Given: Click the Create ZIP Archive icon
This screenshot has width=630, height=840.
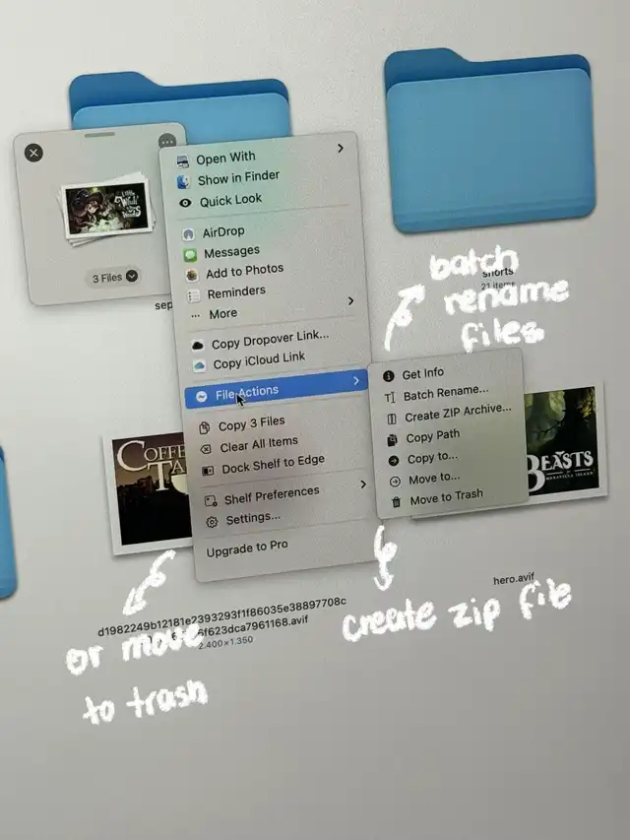Looking at the screenshot, I should pyautogui.click(x=390, y=416).
